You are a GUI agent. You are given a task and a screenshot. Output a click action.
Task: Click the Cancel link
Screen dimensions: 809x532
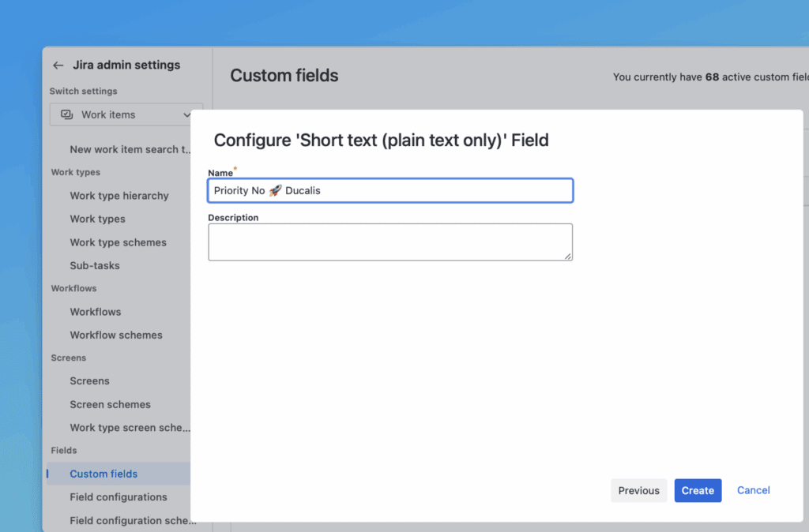click(753, 490)
